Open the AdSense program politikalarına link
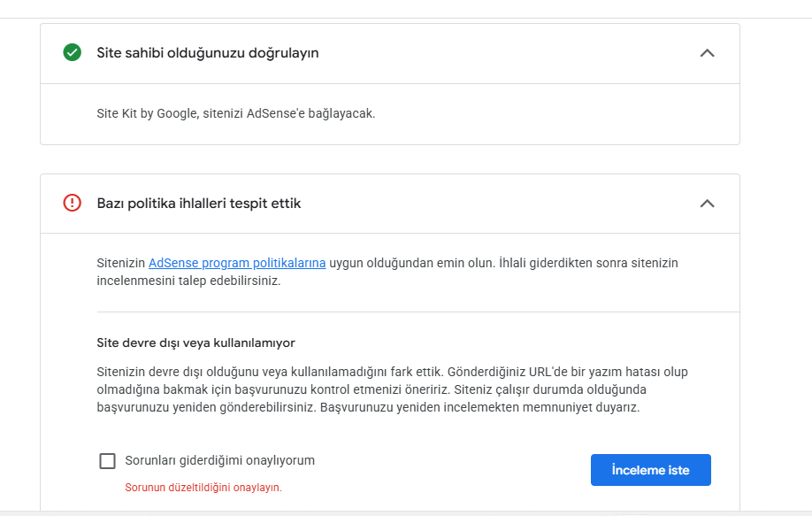This screenshot has height=516, width=812. [x=237, y=263]
